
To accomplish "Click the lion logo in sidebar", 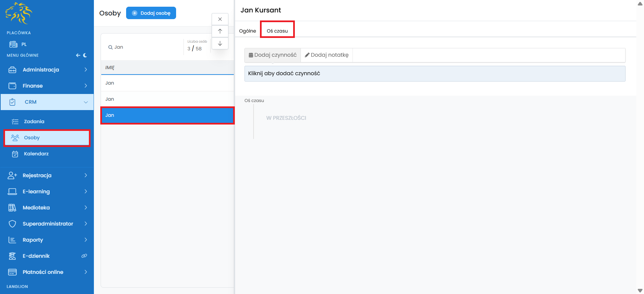I will (19, 13).
